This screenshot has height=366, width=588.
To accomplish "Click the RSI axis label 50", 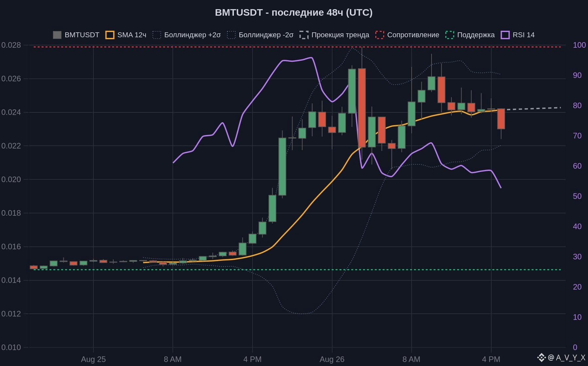I will [577, 196].
